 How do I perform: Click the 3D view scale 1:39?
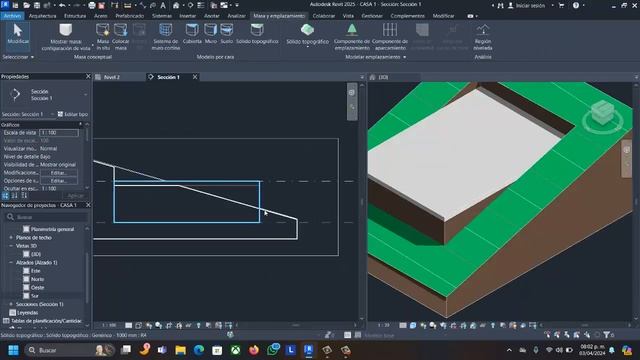(x=383, y=325)
